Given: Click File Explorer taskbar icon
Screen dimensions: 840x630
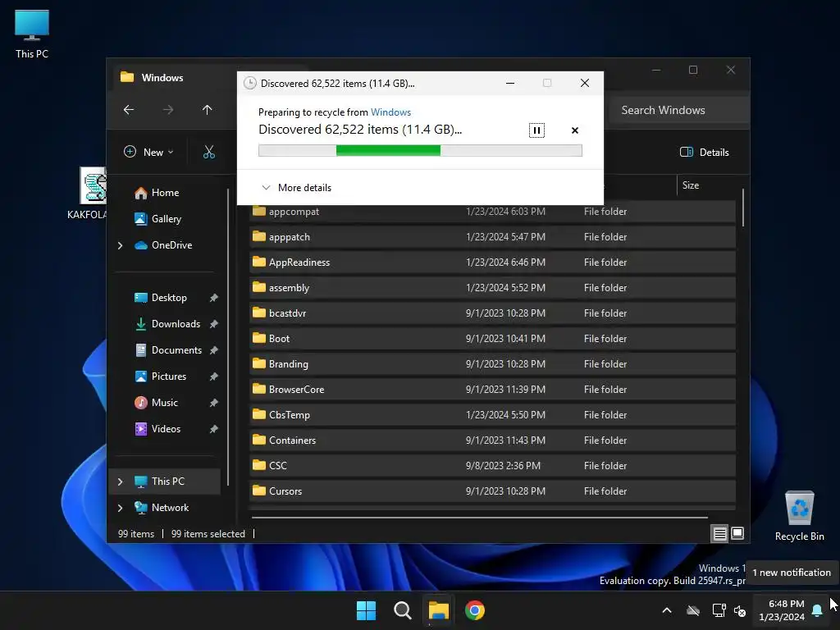Looking at the screenshot, I should [438, 610].
